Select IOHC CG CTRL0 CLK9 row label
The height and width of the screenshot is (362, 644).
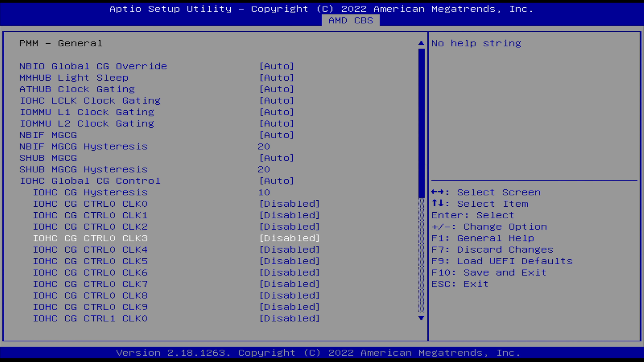(90, 307)
